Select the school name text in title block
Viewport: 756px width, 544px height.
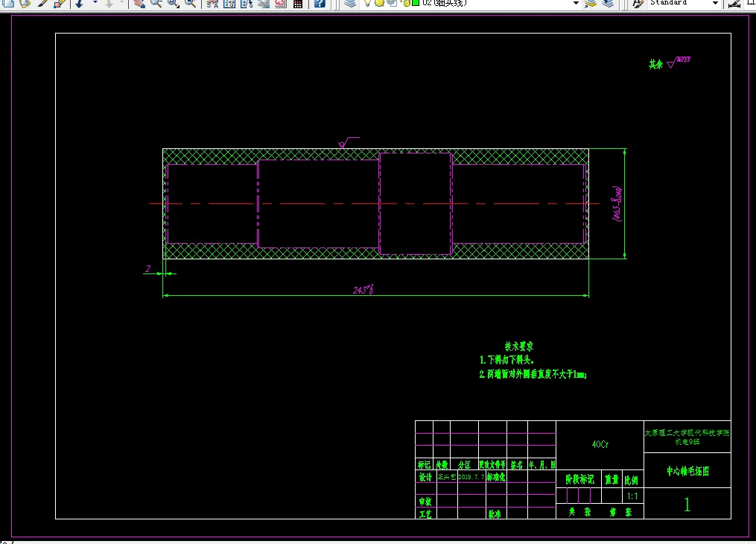[x=687, y=437]
